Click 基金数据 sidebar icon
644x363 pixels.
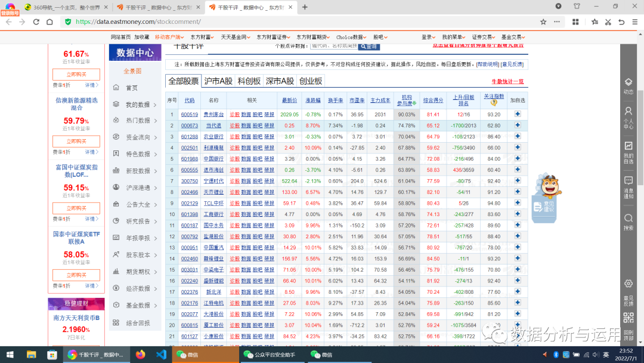click(x=116, y=305)
